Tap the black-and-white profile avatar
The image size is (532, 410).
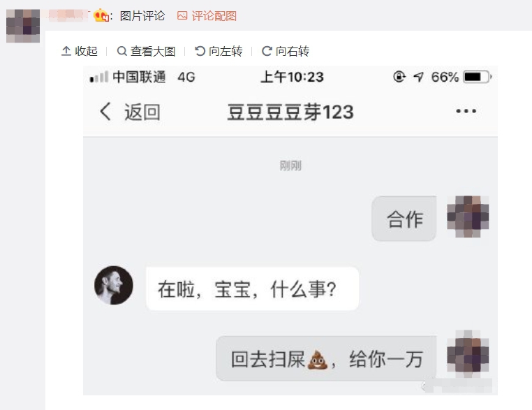(x=114, y=285)
